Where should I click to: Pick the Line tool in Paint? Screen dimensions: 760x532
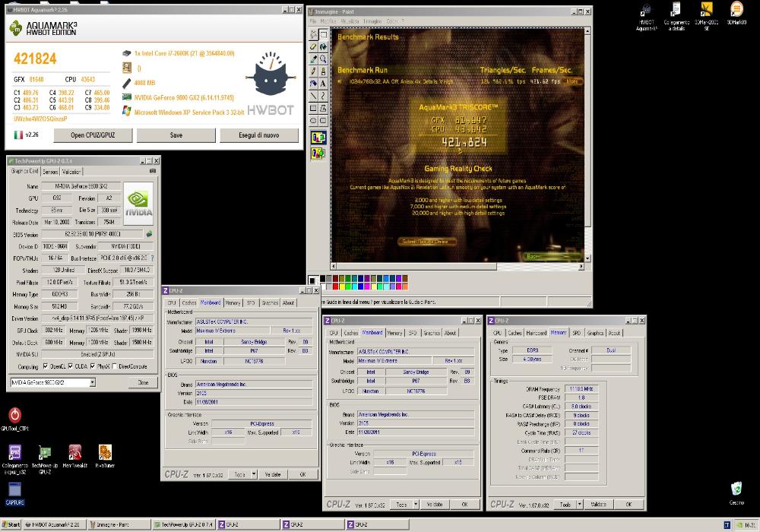coord(313,96)
